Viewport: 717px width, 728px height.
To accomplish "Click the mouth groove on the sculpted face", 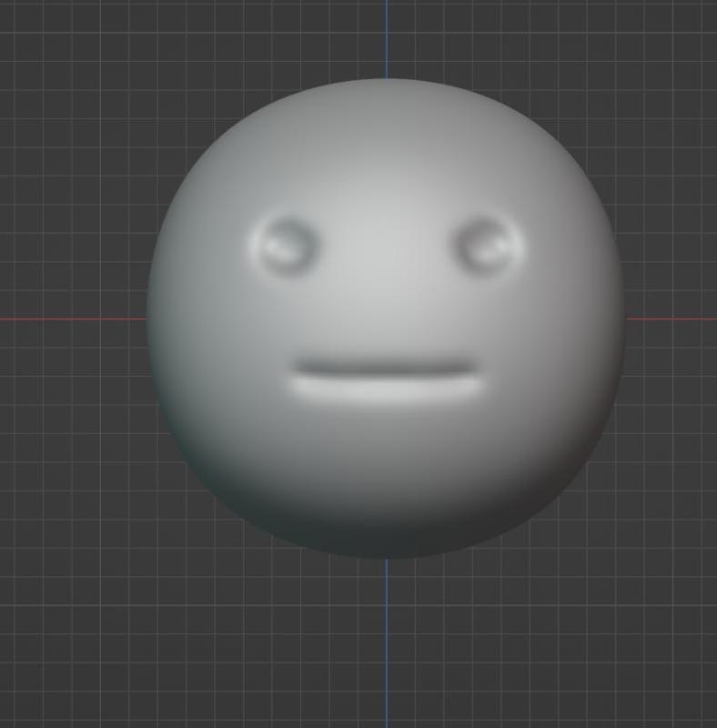I will pyautogui.click(x=386, y=379).
